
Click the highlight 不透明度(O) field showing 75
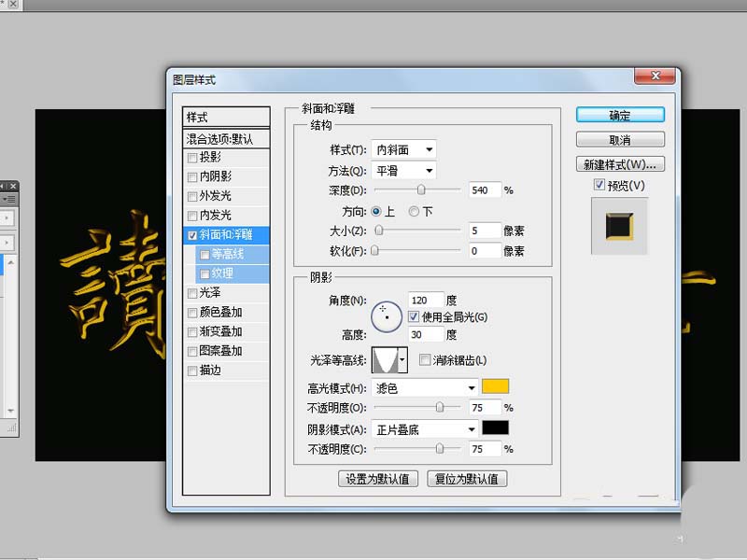pos(485,408)
